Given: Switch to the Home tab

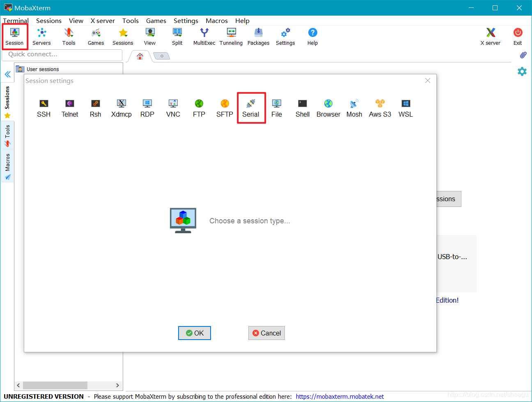Looking at the screenshot, I should 140,56.
